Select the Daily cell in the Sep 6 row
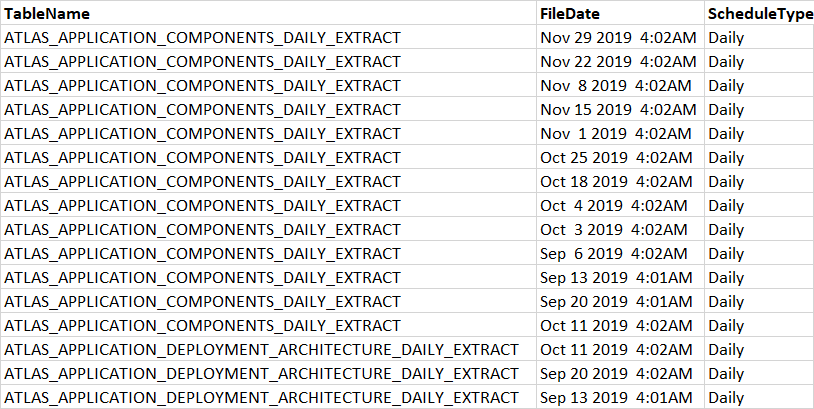The image size is (814, 409). pyautogui.click(x=726, y=254)
